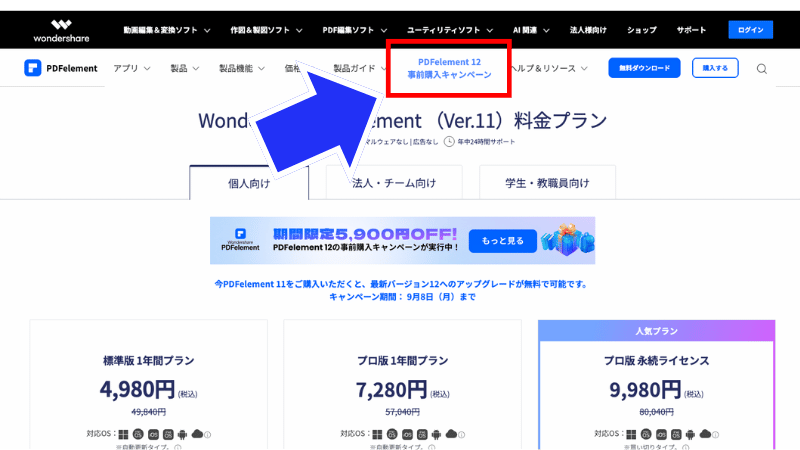
Task: Click cloud icon in 標準版 1年間プラン
Action: (197, 434)
